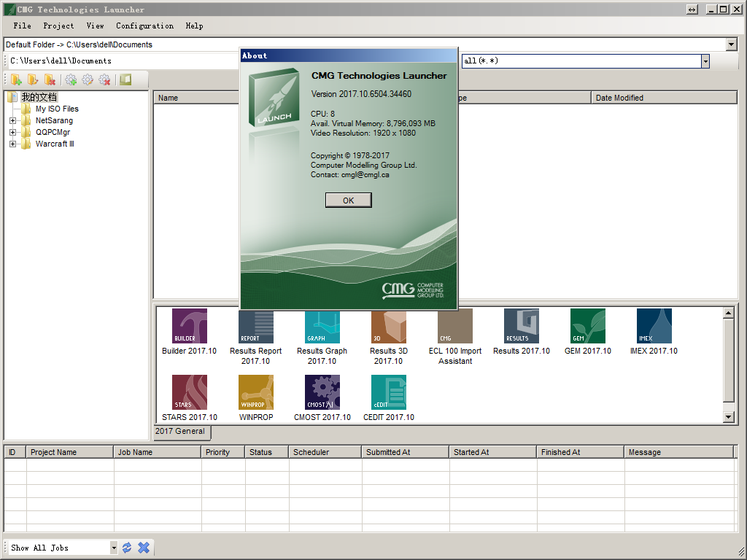Click the blue X delete jobs icon
The height and width of the screenshot is (560, 747).
point(144,548)
